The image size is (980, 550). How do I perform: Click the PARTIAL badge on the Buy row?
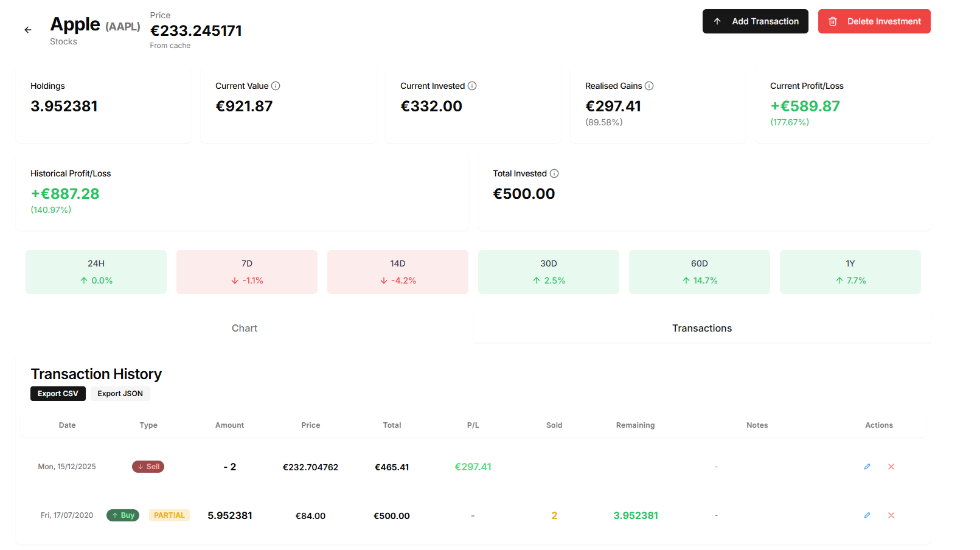click(169, 515)
